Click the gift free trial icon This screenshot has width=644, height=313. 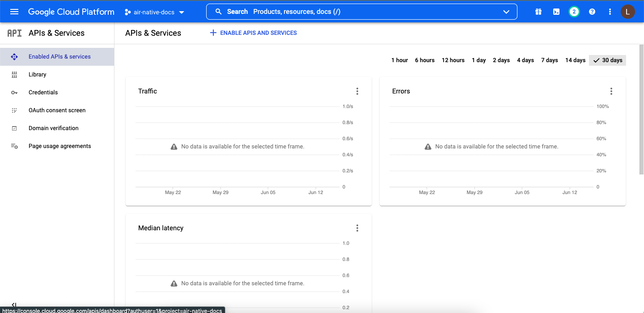(538, 12)
